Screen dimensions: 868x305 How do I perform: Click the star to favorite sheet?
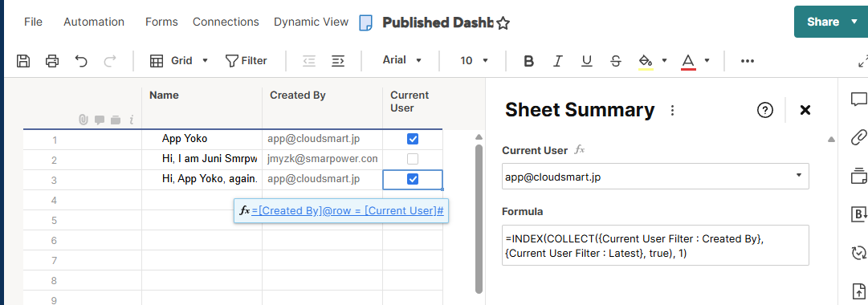click(503, 22)
